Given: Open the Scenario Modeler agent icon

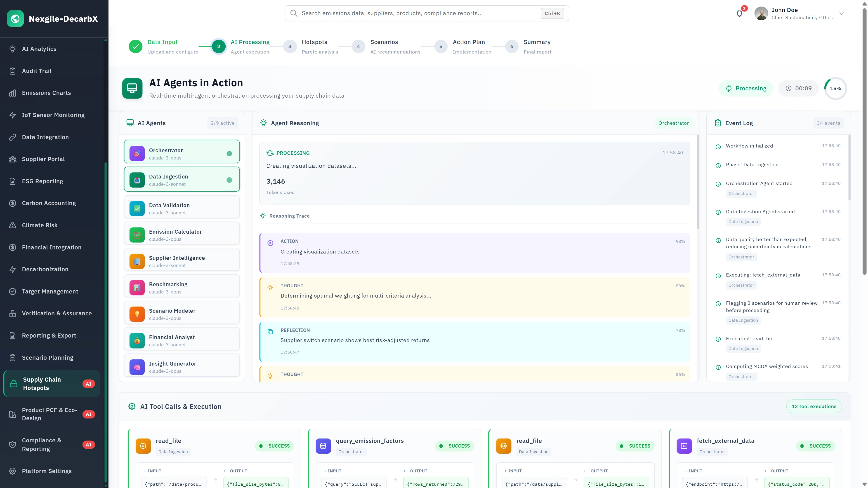Looking at the screenshot, I should [137, 314].
